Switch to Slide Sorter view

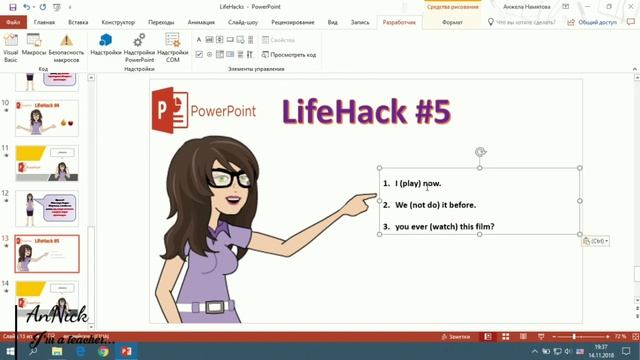click(x=505, y=337)
